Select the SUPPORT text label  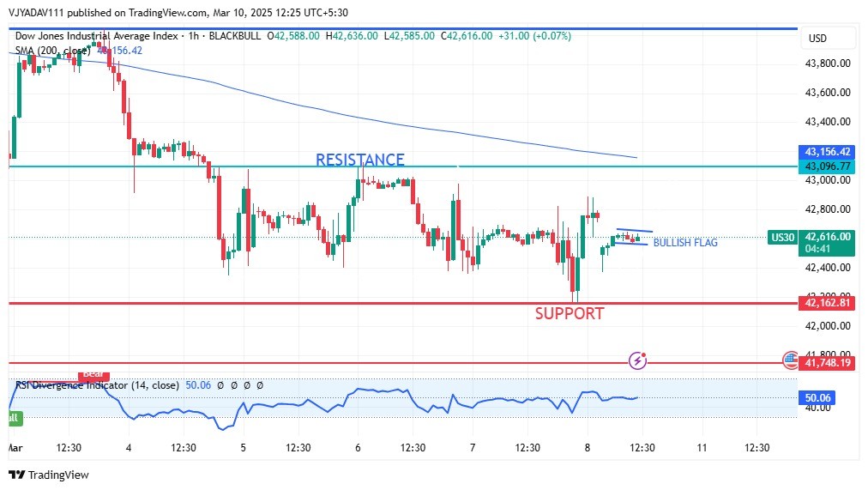coord(570,314)
